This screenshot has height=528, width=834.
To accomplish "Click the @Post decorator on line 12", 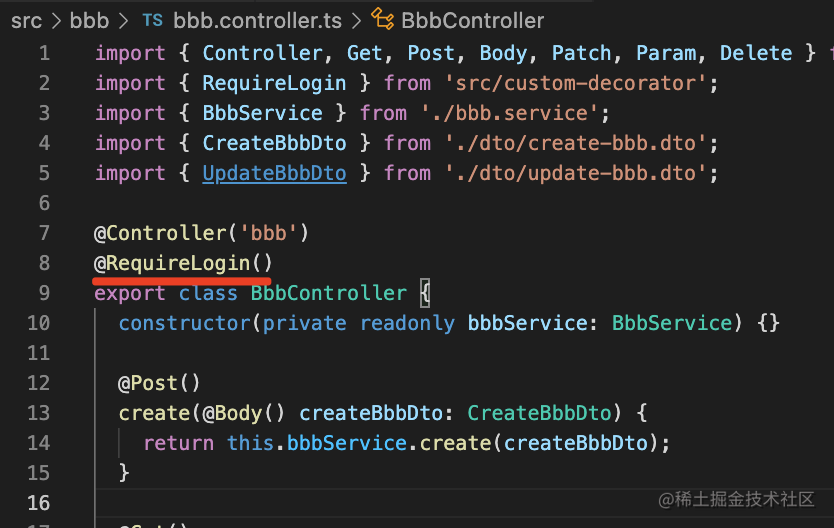I will 153,383.
